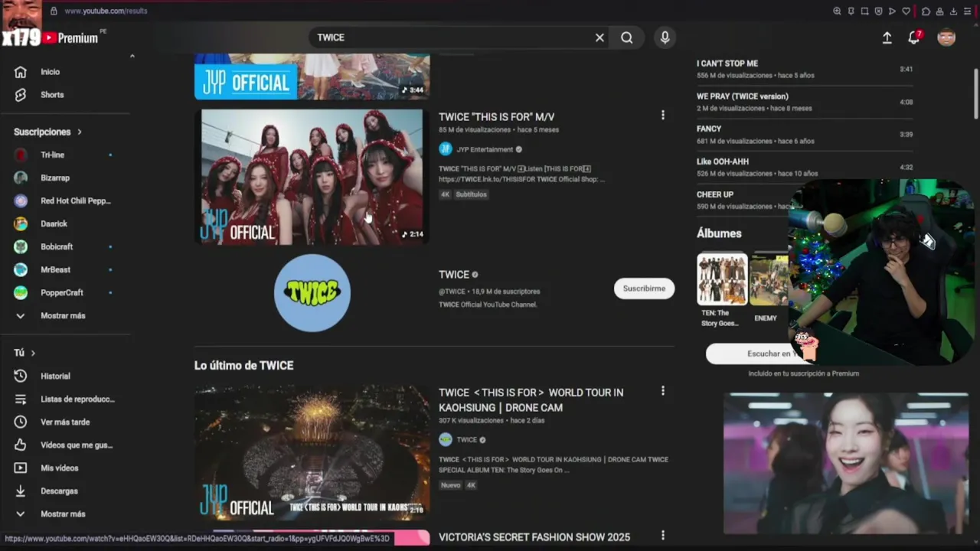Open browser easy setup sliders icon

(x=968, y=11)
